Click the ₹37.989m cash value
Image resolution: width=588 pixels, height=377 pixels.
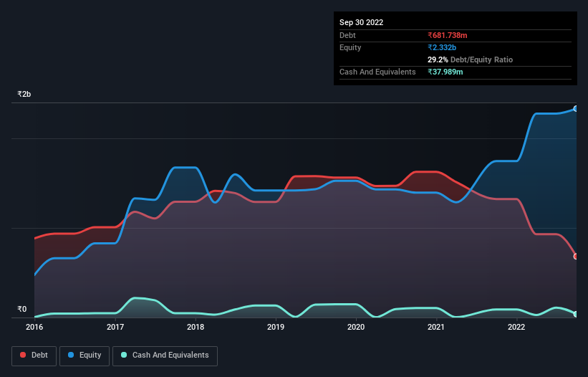(x=445, y=72)
